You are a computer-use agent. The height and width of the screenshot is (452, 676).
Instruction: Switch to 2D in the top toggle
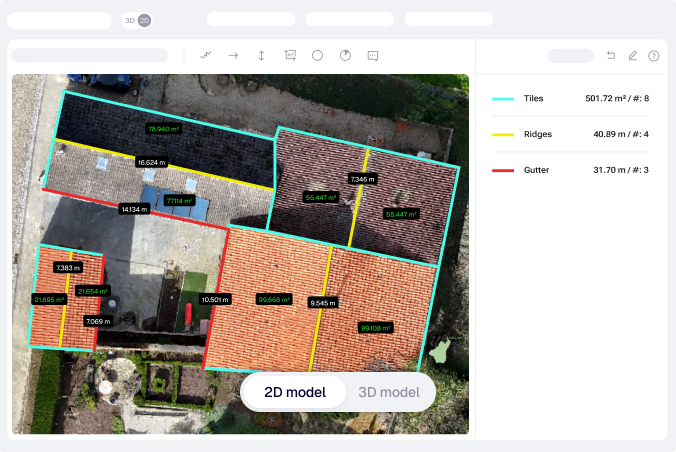tap(144, 20)
